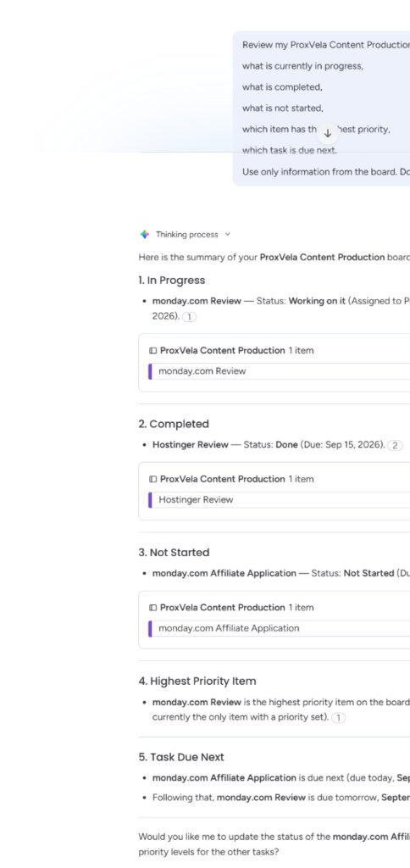This screenshot has width=410, height=868.
Task: Open the monday.com Affiliate Application item row
Action: coord(280,628)
